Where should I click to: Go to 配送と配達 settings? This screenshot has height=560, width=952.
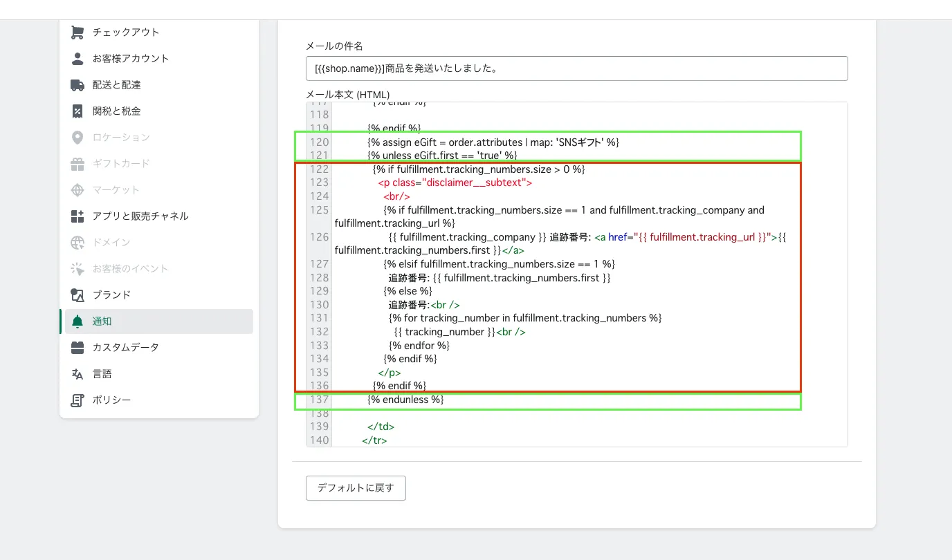pyautogui.click(x=117, y=85)
